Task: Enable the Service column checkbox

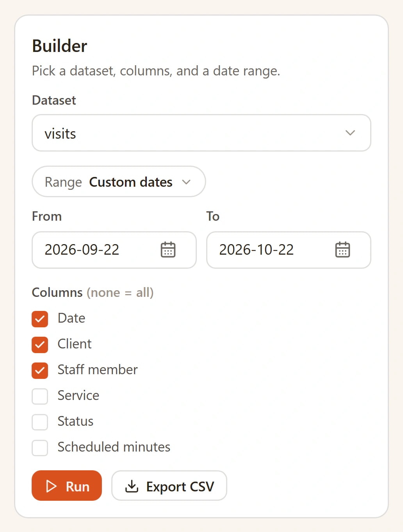Action: 40,396
